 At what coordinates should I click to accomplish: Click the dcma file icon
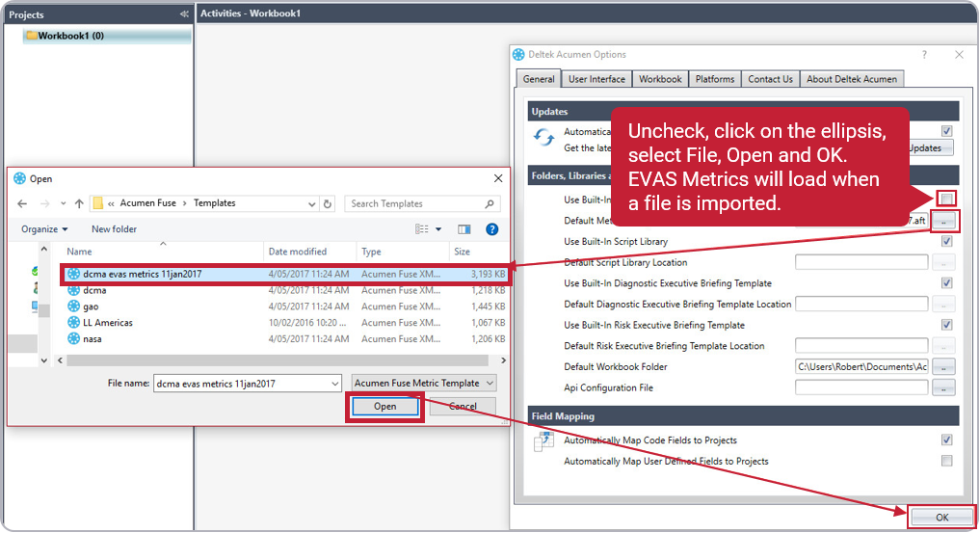[x=74, y=290]
